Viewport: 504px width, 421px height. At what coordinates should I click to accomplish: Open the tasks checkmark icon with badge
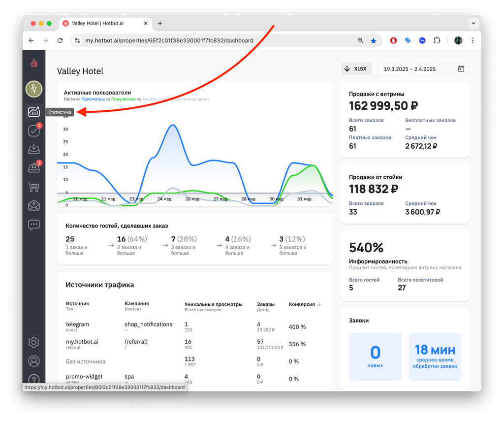[x=34, y=130]
